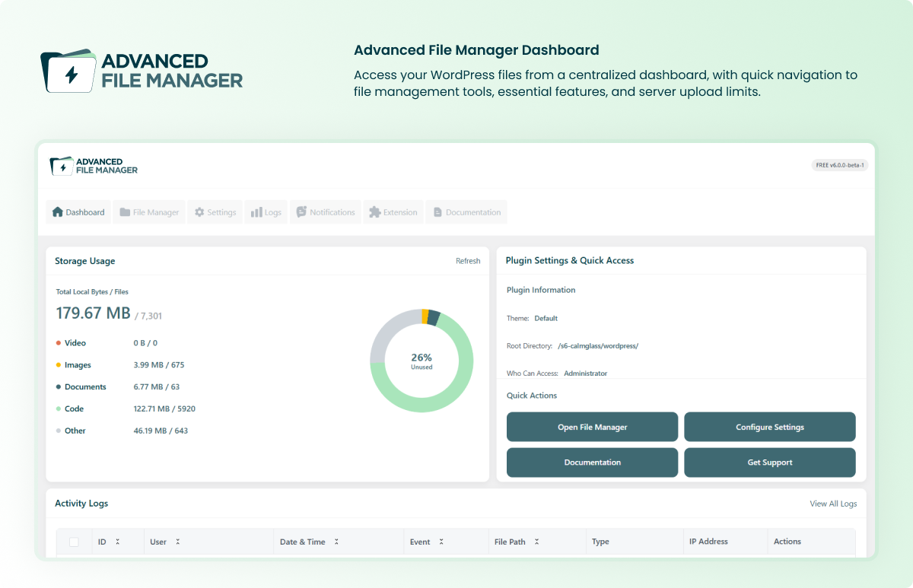This screenshot has height=588, width=913.
Task: Click the Storage Usage panel title
Action: pos(85,261)
